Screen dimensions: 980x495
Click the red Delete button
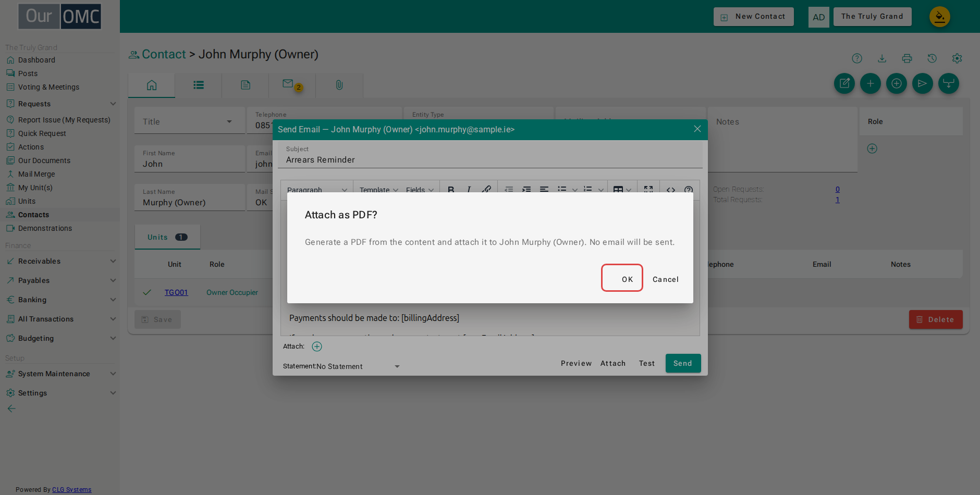pos(936,319)
